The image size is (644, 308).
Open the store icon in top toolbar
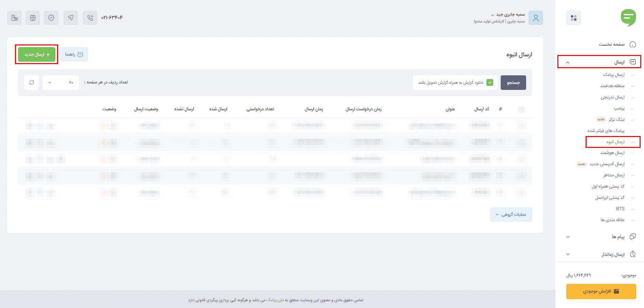tap(33, 18)
